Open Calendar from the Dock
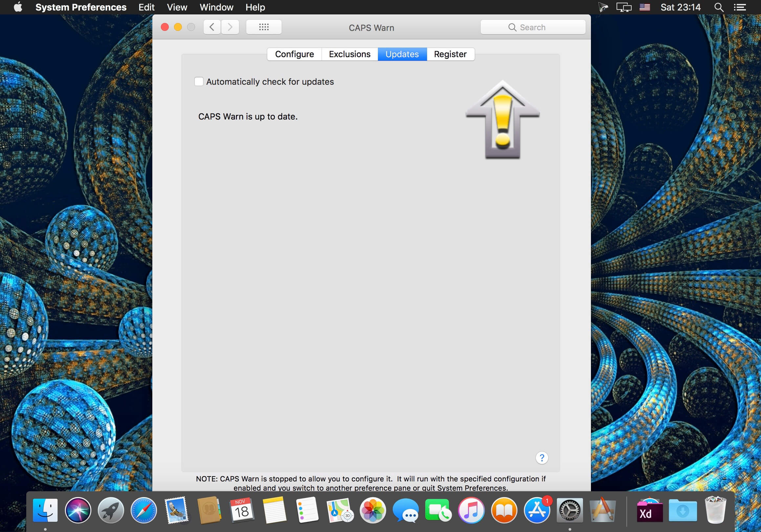761x532 pixels. coord(242,510)
